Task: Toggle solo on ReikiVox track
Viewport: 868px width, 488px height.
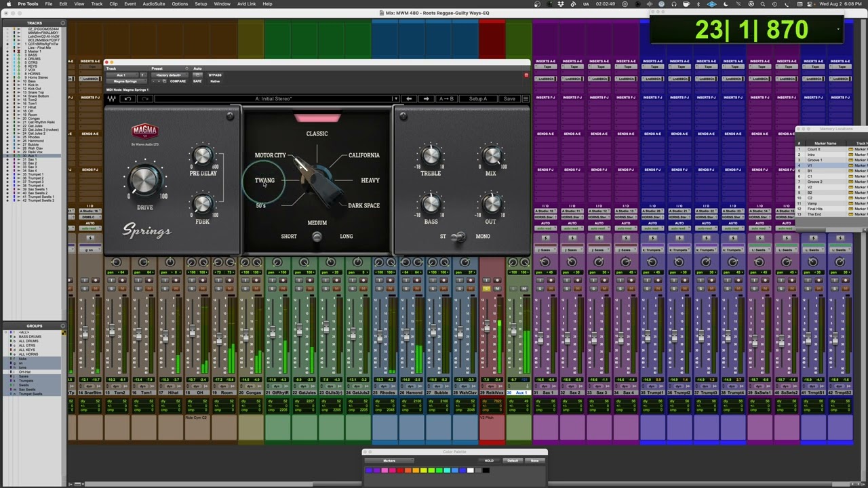Action: click(x=486, y=289)
